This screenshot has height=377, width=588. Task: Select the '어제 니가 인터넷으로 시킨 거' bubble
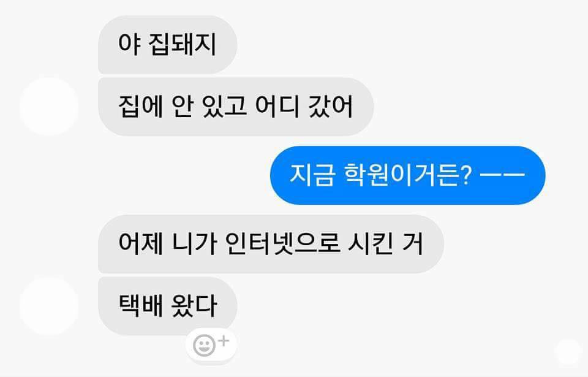(x=271, y=244)
